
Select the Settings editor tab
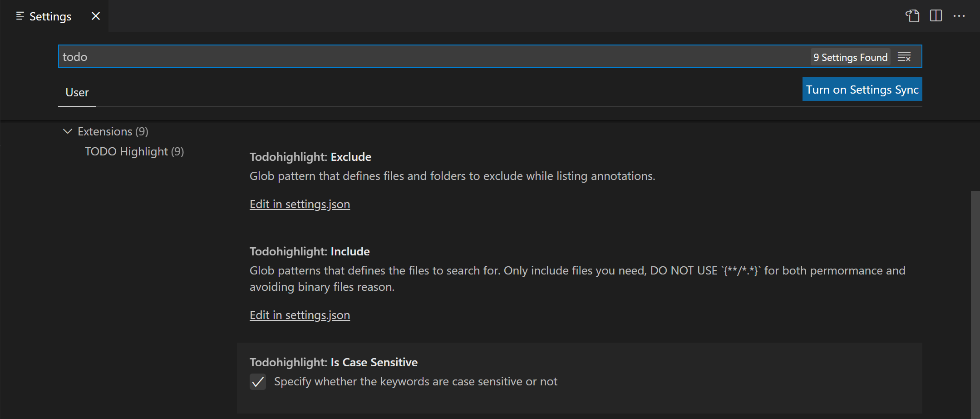[x=50, y=16]
